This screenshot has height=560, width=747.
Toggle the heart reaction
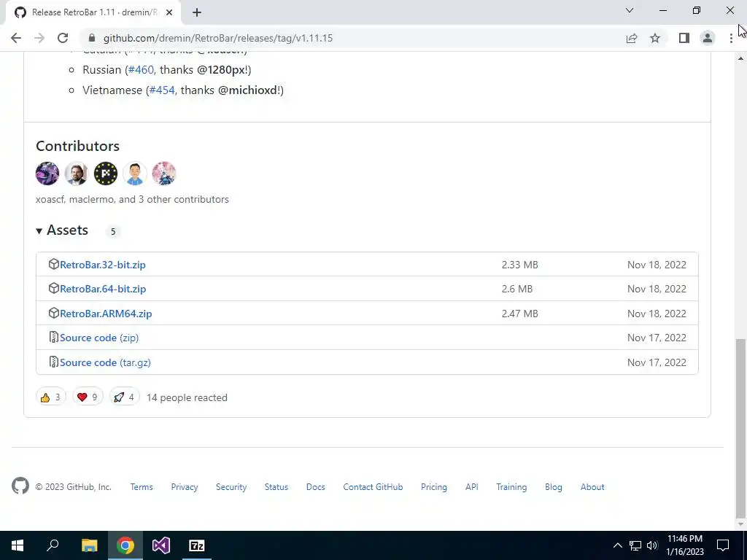pos(88,397)
